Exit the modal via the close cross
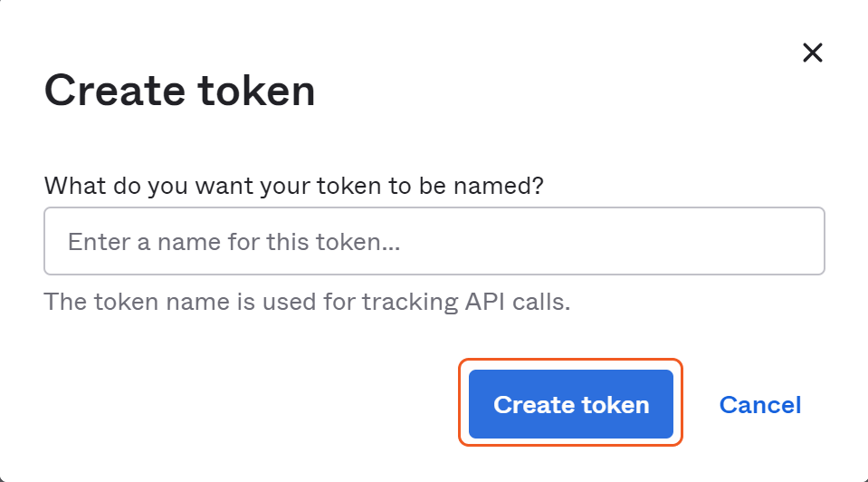Viewport: 868px width, 482px height. tap(812, 53)
